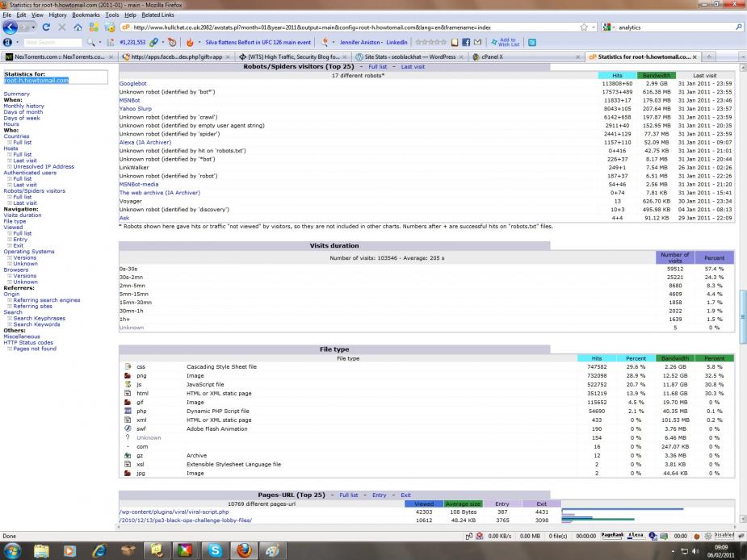Click the Add to Wish List button

[506, 43]
